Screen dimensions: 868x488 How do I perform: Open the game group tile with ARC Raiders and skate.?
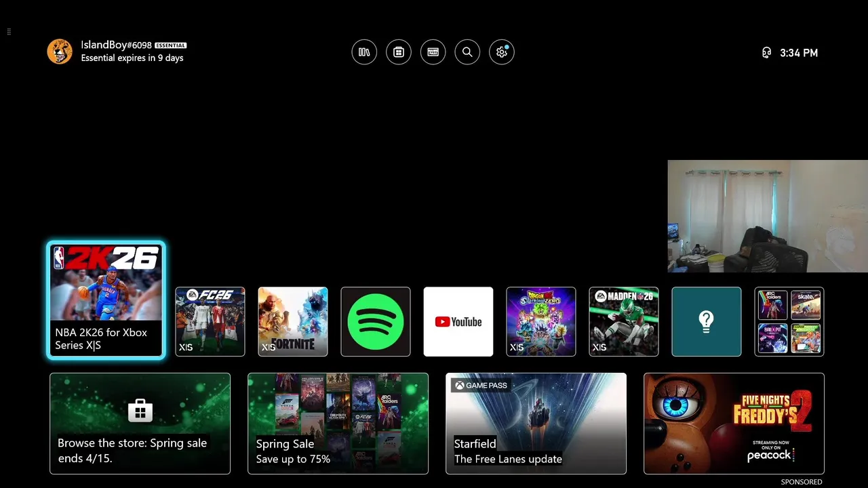pos(789,321)
